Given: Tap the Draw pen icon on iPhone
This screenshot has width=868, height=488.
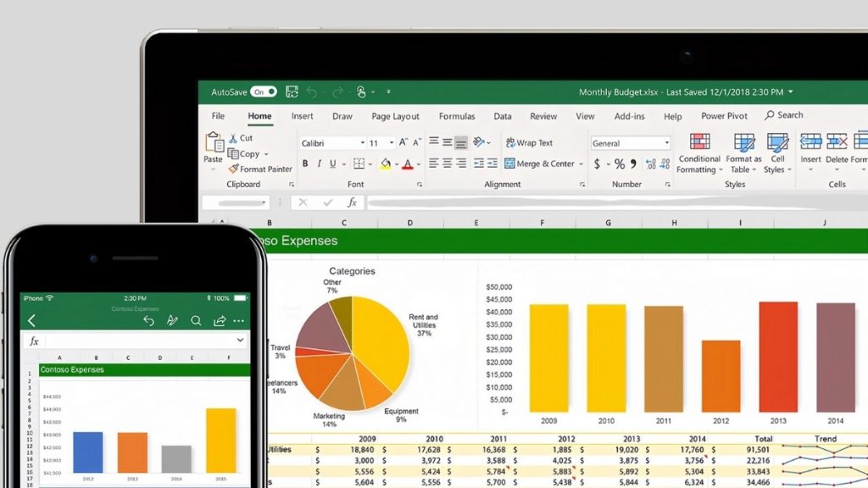Looking at the screenshot, I should pos(172,320).
